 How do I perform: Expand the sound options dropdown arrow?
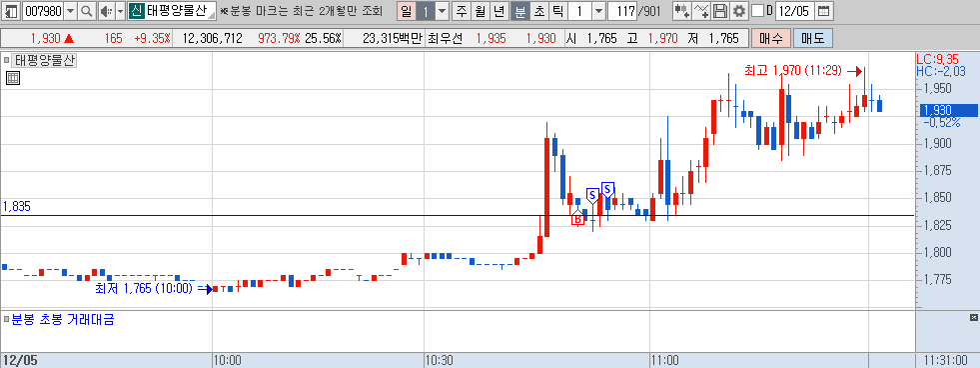(120, 11)
